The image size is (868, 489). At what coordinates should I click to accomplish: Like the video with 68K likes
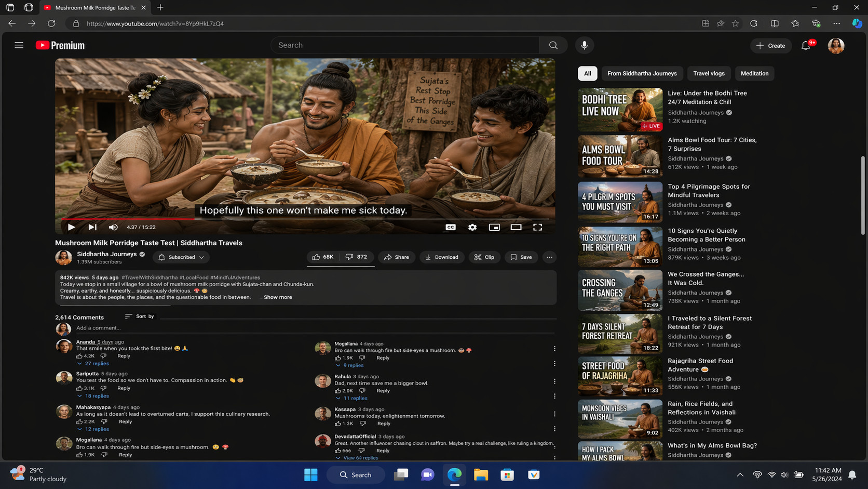click(x=323, y=257)
